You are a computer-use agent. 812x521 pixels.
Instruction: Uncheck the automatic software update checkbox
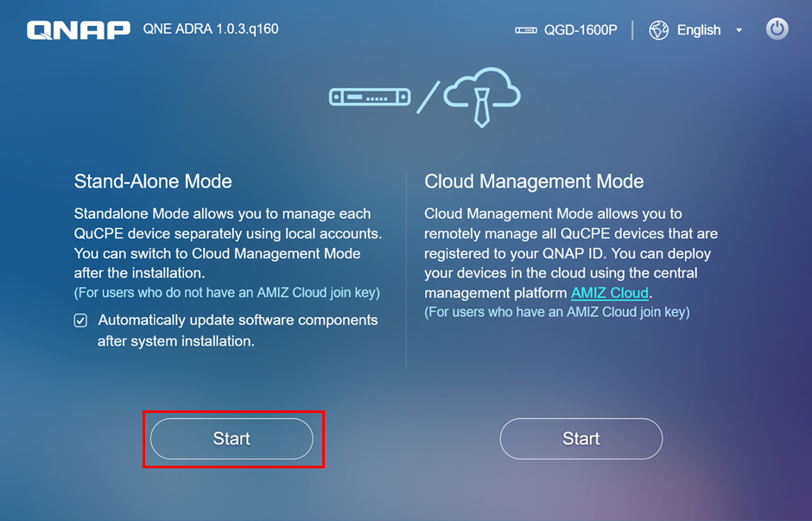point(81,321)
